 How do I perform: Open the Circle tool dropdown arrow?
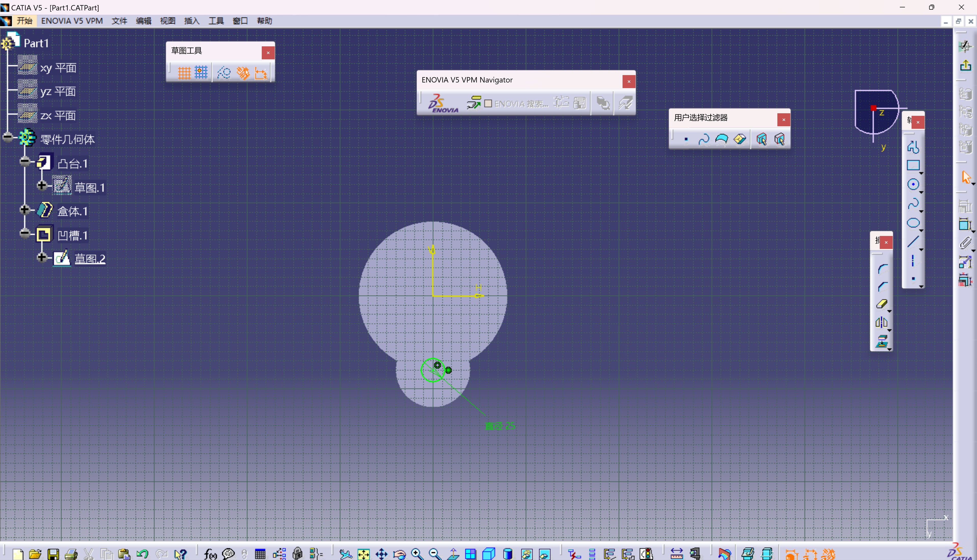[x=921, y=192]
